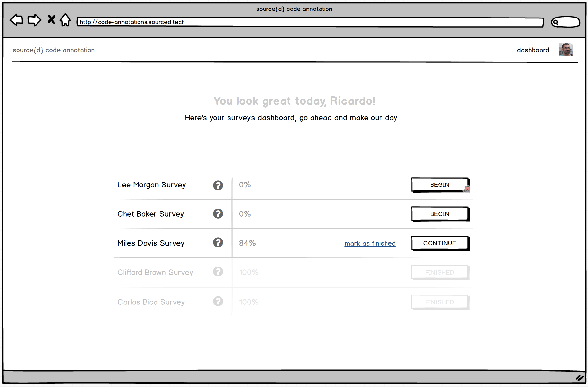Open help for Chet Baker Survey
588x387 pixels.
218,214
